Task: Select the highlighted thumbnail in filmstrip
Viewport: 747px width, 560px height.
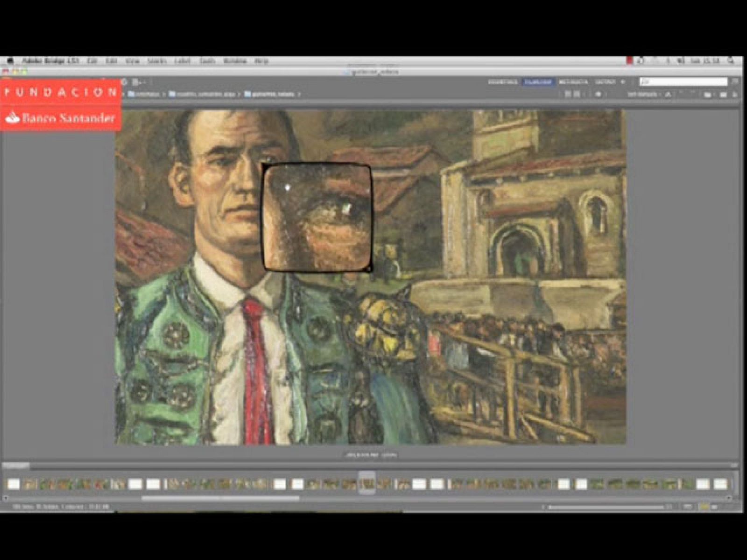Action: [x=367, y=483]
